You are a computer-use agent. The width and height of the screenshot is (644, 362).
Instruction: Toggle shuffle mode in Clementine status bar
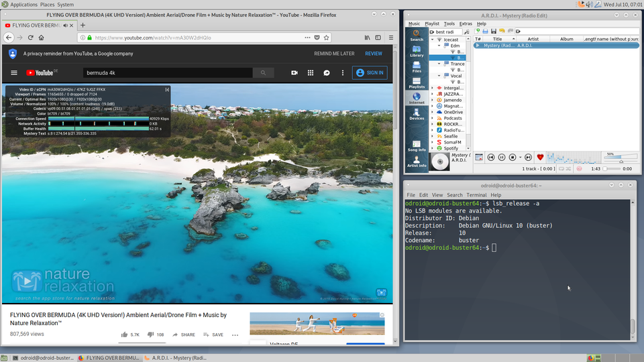click(568, 169)
